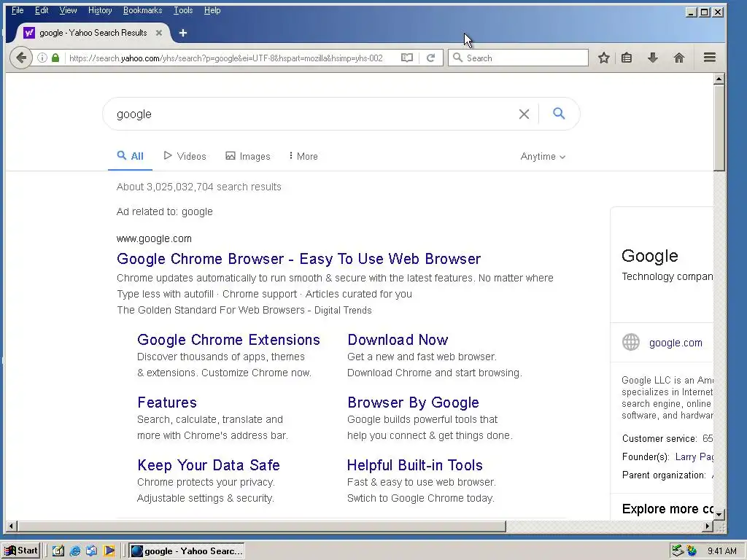Screen dimensions: 747x560
Task: Click the 9:41 AM system clock
Action: (721, 551)
